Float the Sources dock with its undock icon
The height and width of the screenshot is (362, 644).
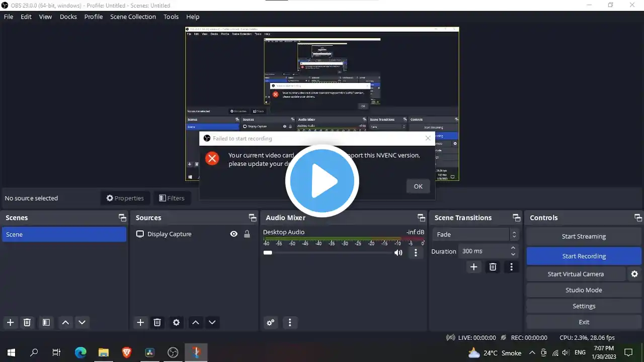coord(253,218)
